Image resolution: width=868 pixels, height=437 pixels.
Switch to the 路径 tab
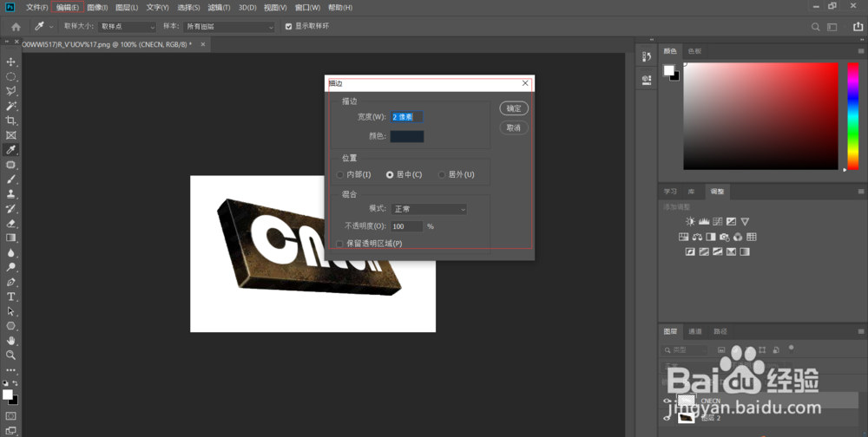(720, 331)
